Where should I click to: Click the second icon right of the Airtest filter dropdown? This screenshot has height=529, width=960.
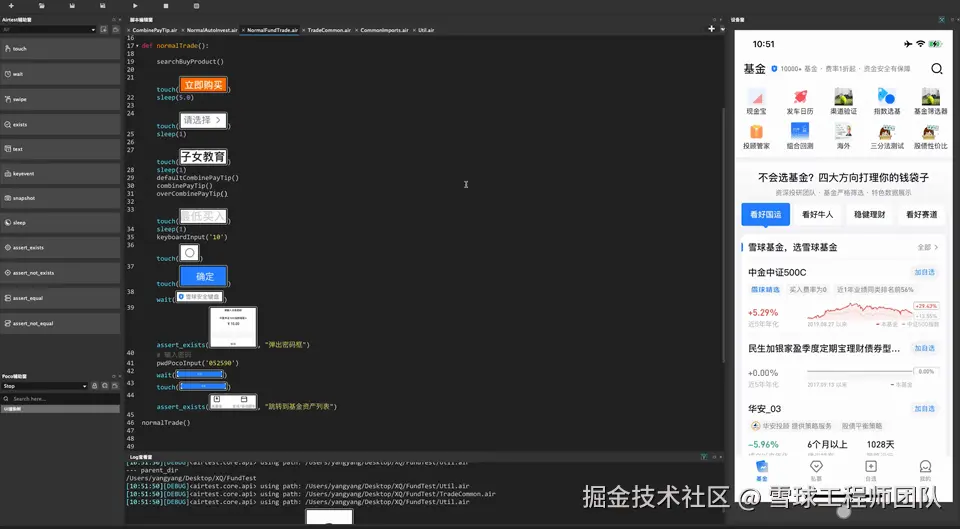[115, 29]
